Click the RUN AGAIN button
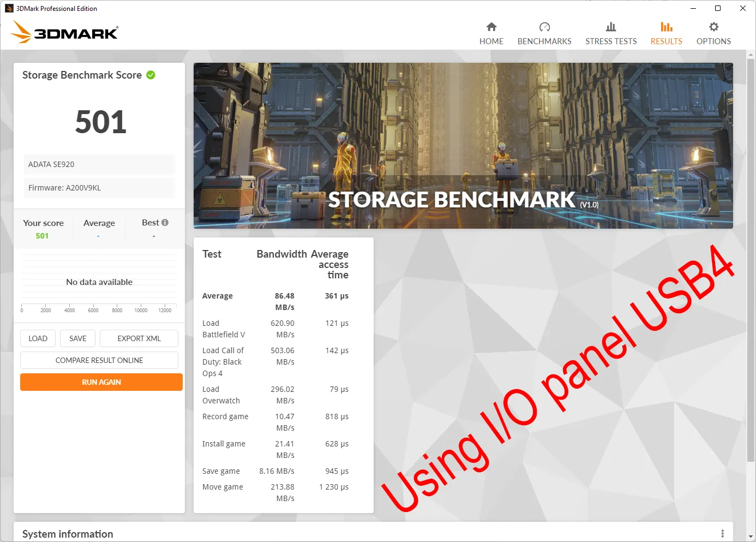The height and width of the screenshot is (542, 756). pyautogui.click(x=101, y=382)
